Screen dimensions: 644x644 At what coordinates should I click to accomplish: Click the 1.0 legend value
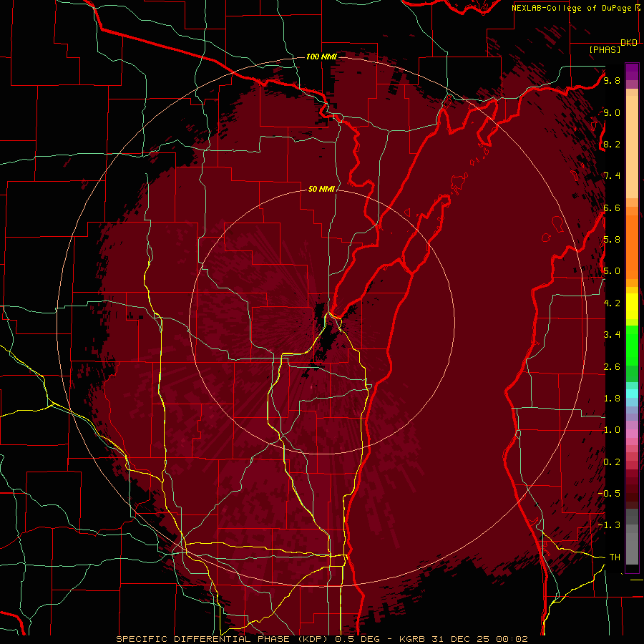point(612,430)
